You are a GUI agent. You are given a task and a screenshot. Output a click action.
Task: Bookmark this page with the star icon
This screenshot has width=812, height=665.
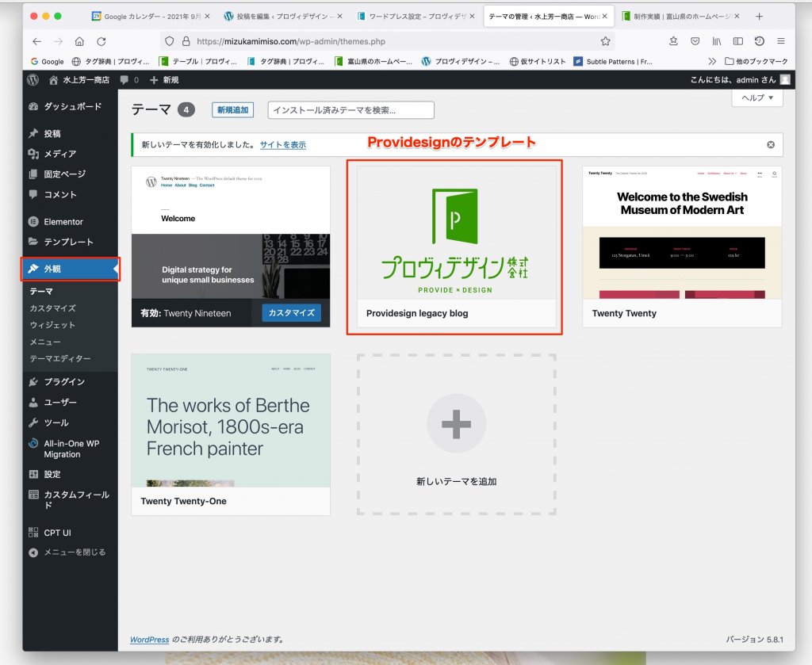click(605, 41)
